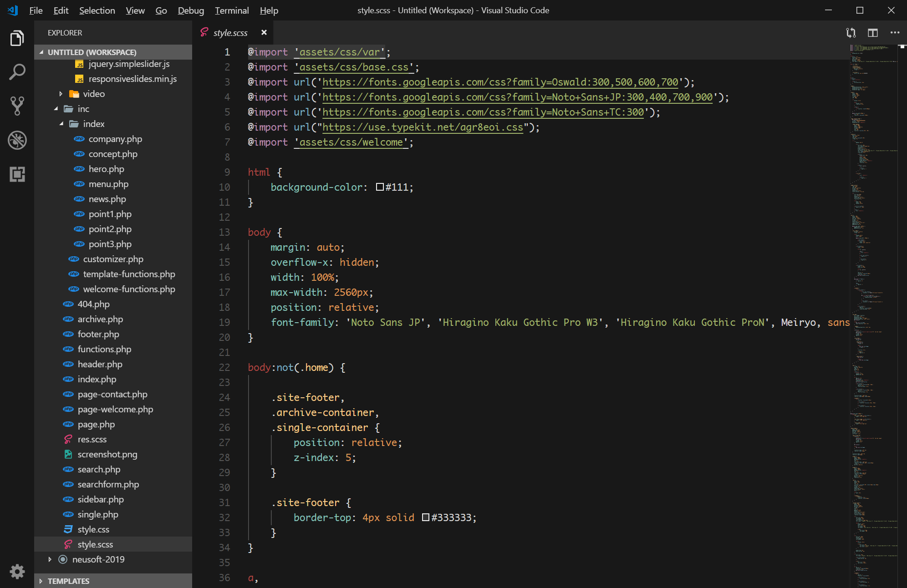The height and width of the screenshot is (588, 907).
Task: Open the Selection menu
Action: [x=97, y=10]
